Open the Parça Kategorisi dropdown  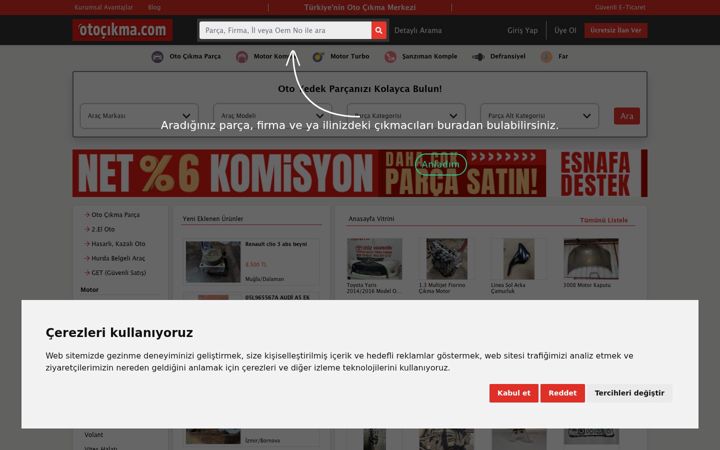[x=406, y=116]
